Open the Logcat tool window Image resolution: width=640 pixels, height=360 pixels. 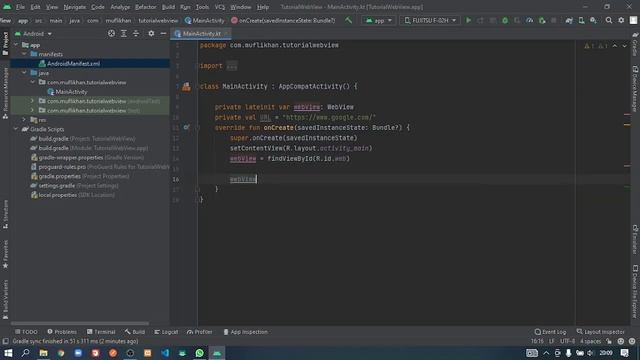(166, 332)
